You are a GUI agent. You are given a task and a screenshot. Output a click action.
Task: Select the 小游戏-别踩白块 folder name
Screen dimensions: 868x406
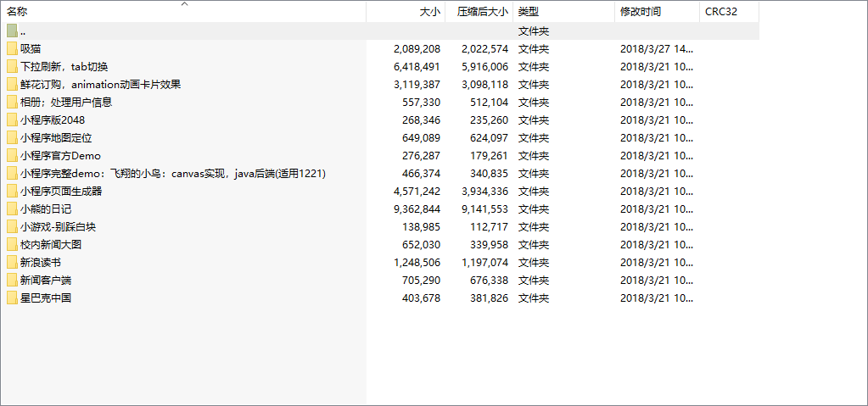tap(59, 227)
